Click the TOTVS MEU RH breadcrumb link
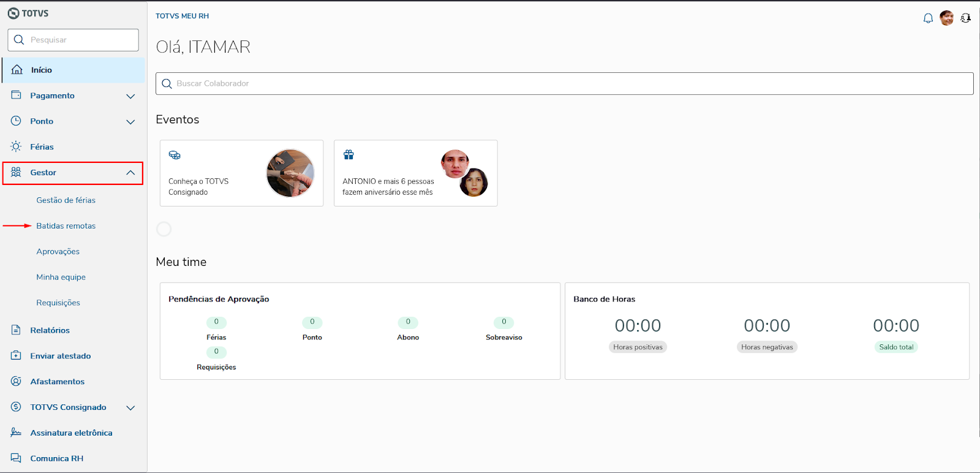Screen dimensions: 980x473 click(x=182, y=16)
